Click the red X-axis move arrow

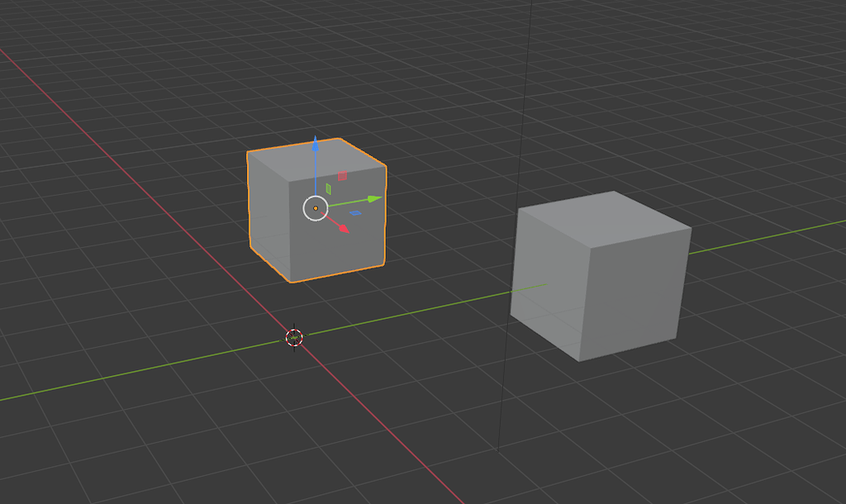(344, 227)
